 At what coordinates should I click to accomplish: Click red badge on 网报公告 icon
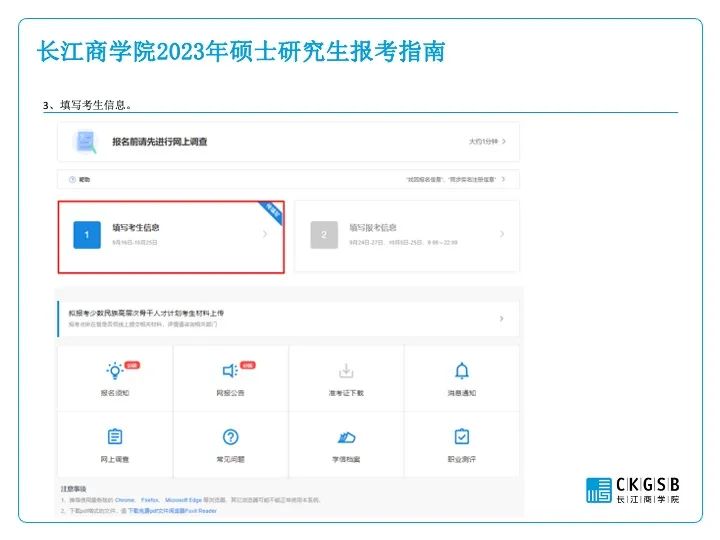tap(248, 365)
